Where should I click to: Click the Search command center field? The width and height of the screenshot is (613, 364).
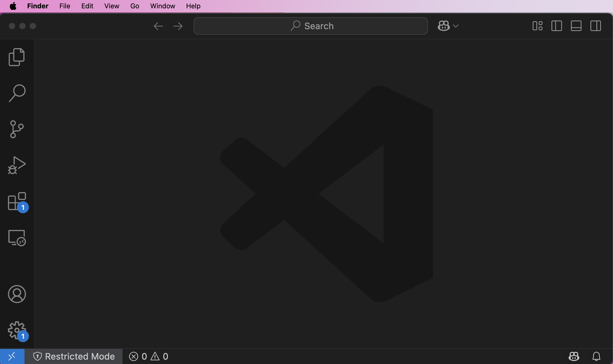(x=311, y=26)
